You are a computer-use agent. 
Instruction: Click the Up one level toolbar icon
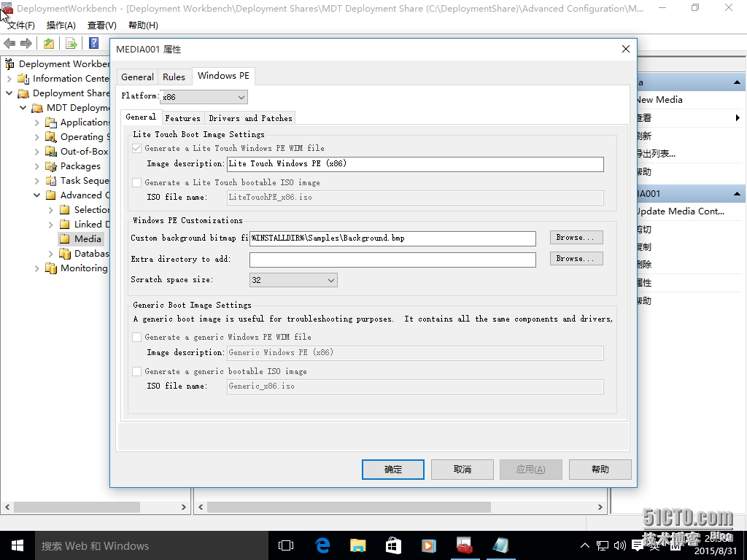pyautogui.click(x=49, y=43)
